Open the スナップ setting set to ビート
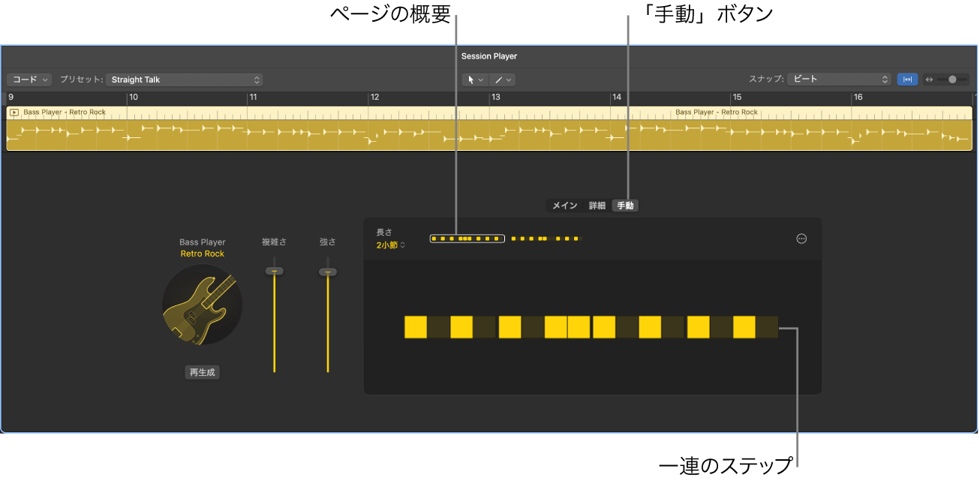This screenshot has height=487, width=980. [x=838, y=80]
